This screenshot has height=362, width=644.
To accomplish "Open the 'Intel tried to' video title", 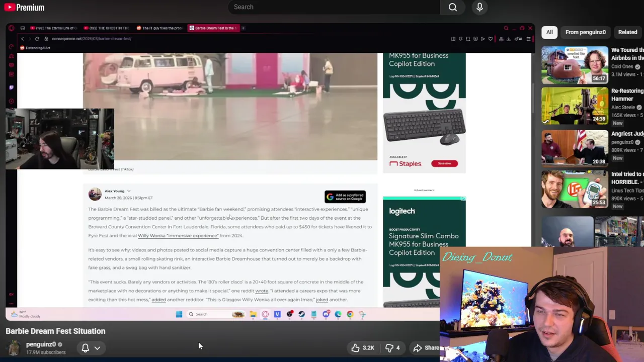I will [627, 178].
